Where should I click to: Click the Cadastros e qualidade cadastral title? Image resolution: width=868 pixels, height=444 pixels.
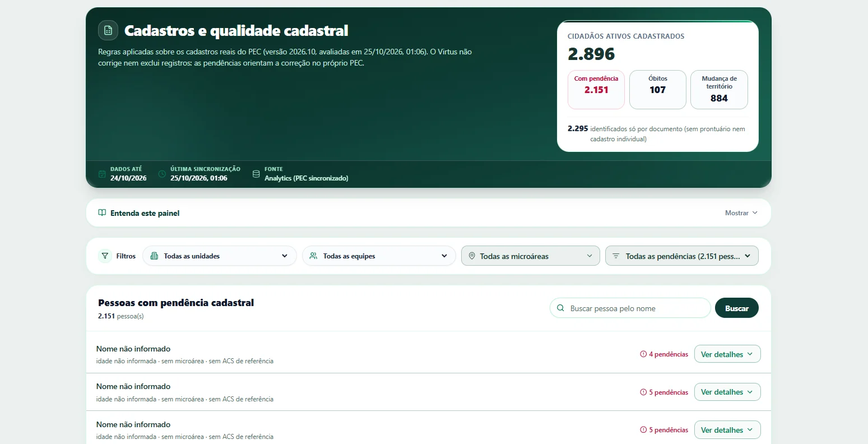[x=236, y=30]
